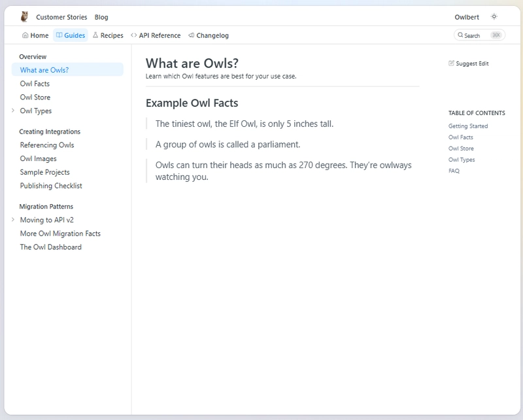Click the parliament fact quote
This screenshot has height=420, width=523.
coord(228,145)
